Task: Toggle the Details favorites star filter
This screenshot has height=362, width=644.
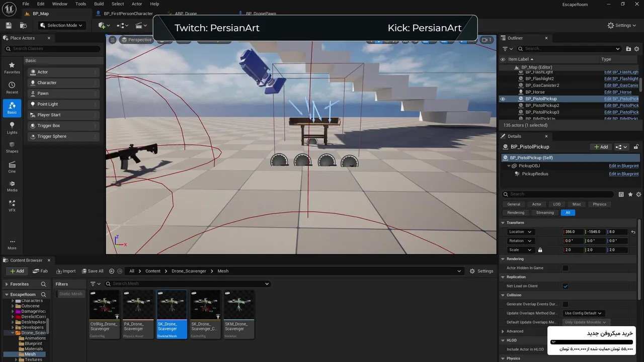Action: click(630, 194)
